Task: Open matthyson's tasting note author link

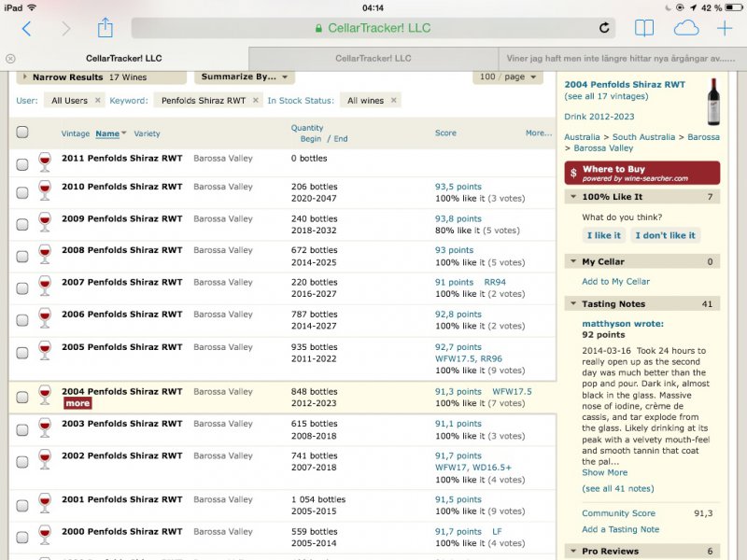Action: pos(623,324)
